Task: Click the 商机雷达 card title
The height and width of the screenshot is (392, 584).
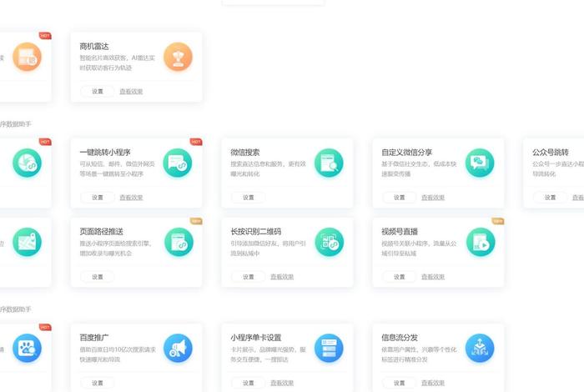Action: [x=93, y=46]
